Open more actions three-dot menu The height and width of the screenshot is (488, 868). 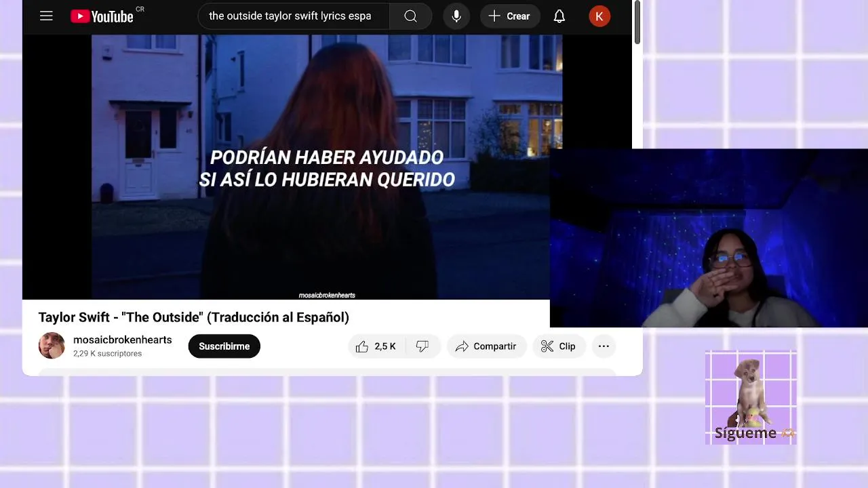click(x=604, y=346)
